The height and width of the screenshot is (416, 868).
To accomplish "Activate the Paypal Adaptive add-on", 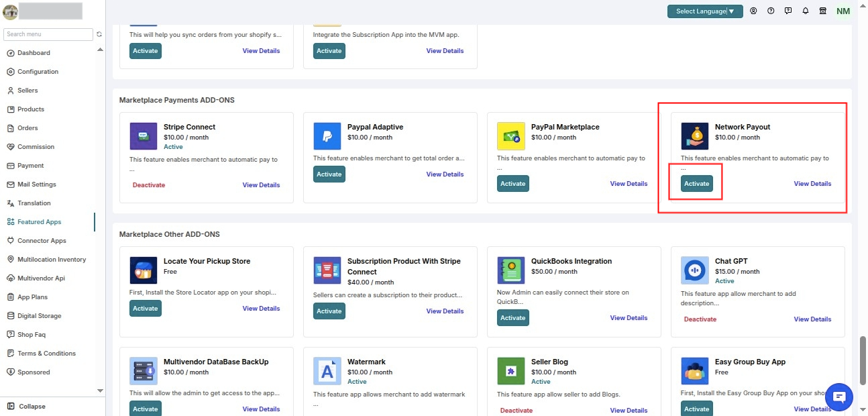I will pos(329,174).
